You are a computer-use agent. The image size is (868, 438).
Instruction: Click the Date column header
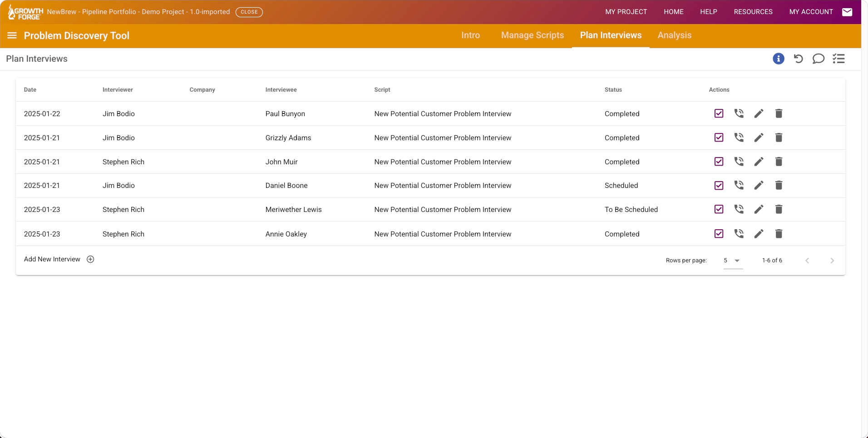[x=30, y=90]
